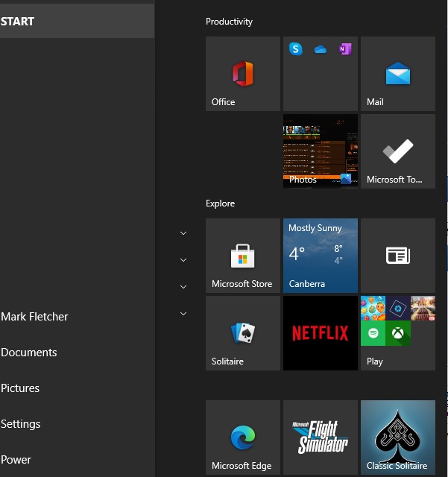The height and width of the screenshot is (477, 448).
Task: Launch the Microsoft To Do tile
Action: click(x=398, y=151)
